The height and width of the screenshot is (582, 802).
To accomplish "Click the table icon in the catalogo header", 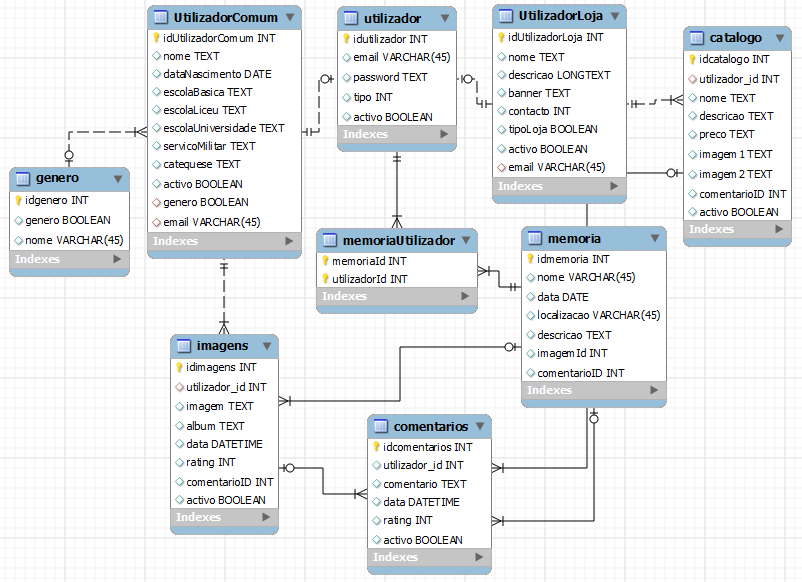I will point(698,38).
